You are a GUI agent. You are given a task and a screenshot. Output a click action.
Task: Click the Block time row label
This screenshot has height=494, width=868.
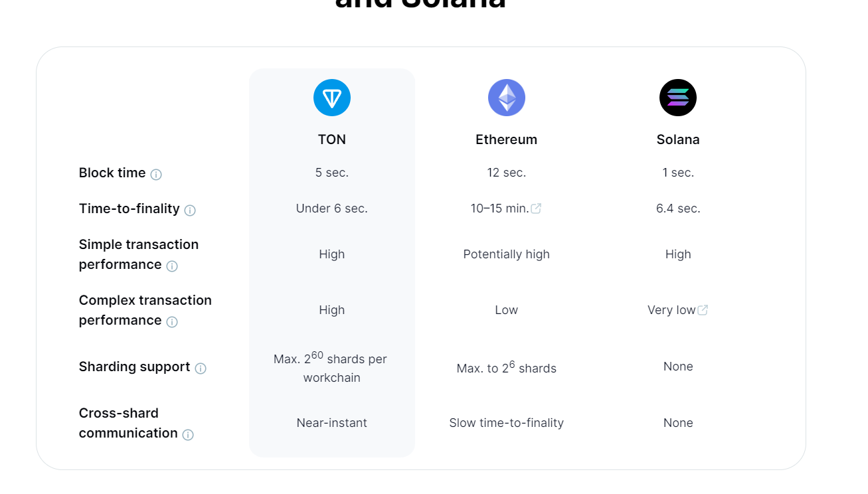(x=112, y=173)
